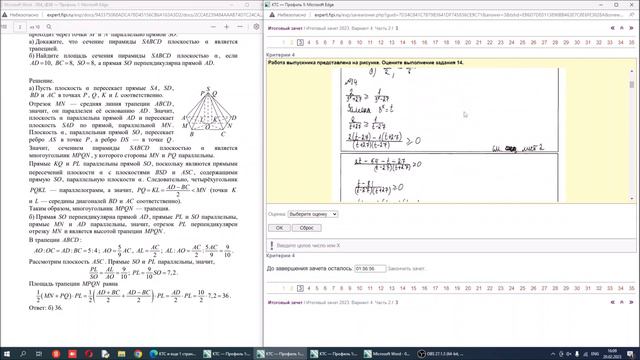This screenshot has height=360, width=640.
Task: Zoom in with the plus button in PDF viewer
Action: coord(227,27)
